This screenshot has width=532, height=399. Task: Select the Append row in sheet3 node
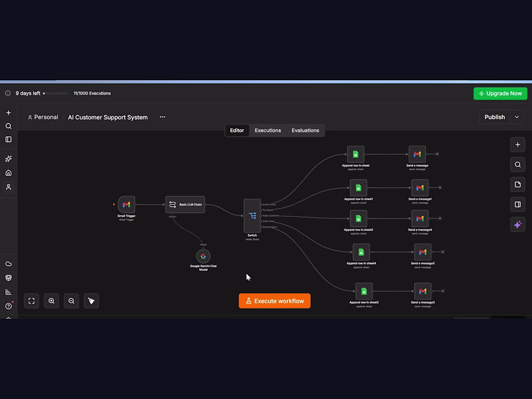[364, 291]
